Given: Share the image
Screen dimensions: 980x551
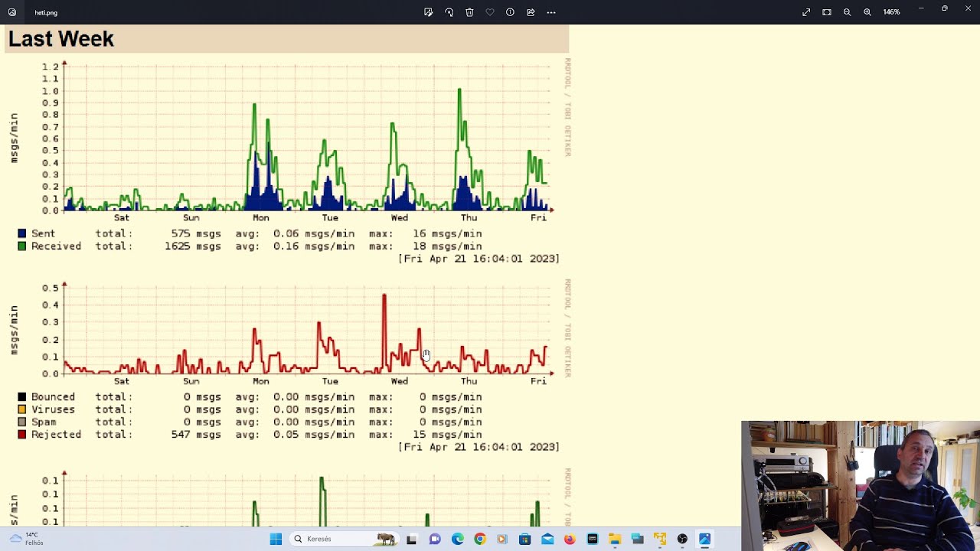Looking at the screenshot, I should (x=531, y=12).
